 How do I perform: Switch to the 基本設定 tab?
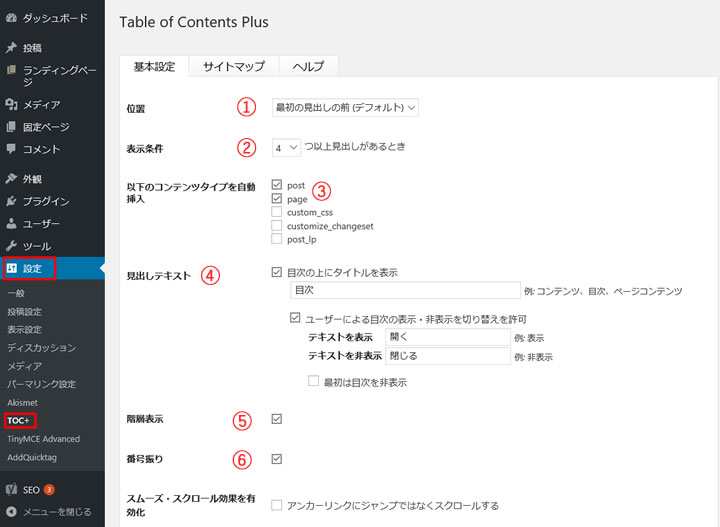pos(154,67)
